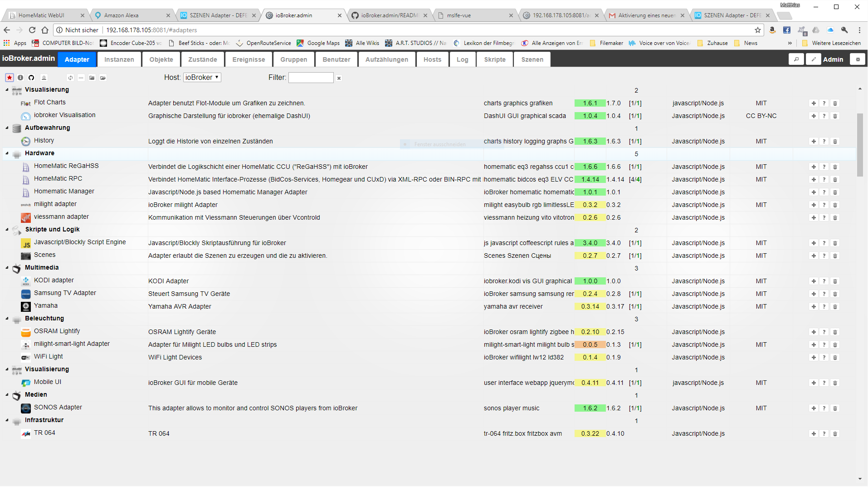Collapse the Multimedia group
The width and height of the screenshot is (868, 487).
click(x=7, y=268)
